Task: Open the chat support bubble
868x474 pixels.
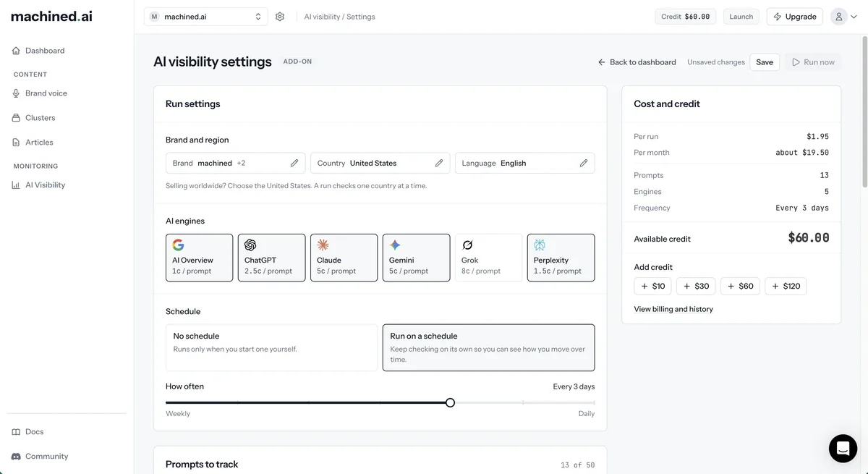Action: click(x=843, y=449)
